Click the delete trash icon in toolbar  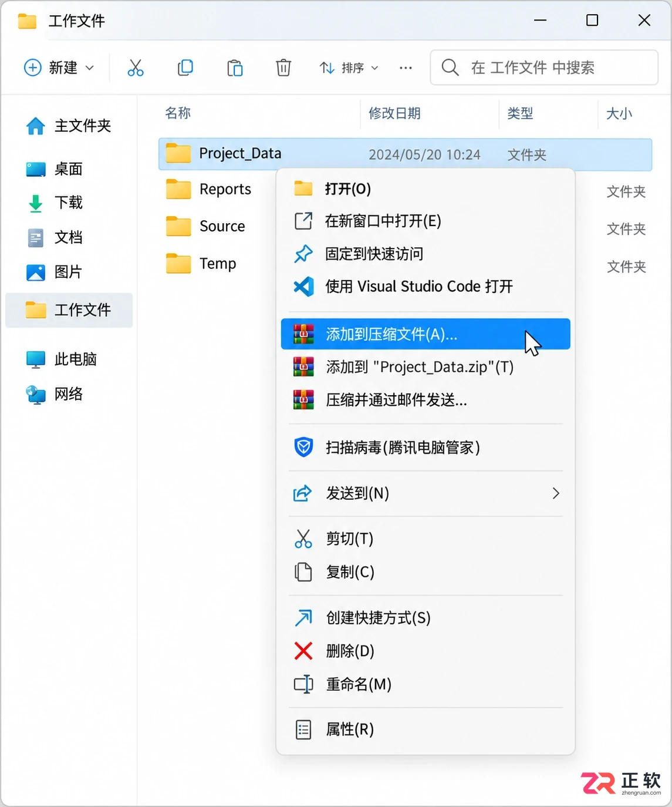point(283,68)
